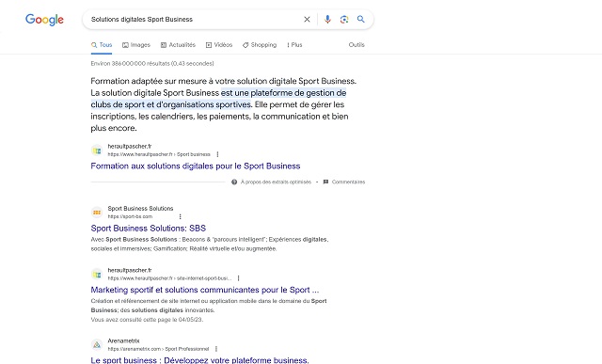Viewport: 602px width, 364px height.
Task: Click favicon of featured heraultpascher.fr snippet
Action: pyautogui.click(x=97, y=150)
